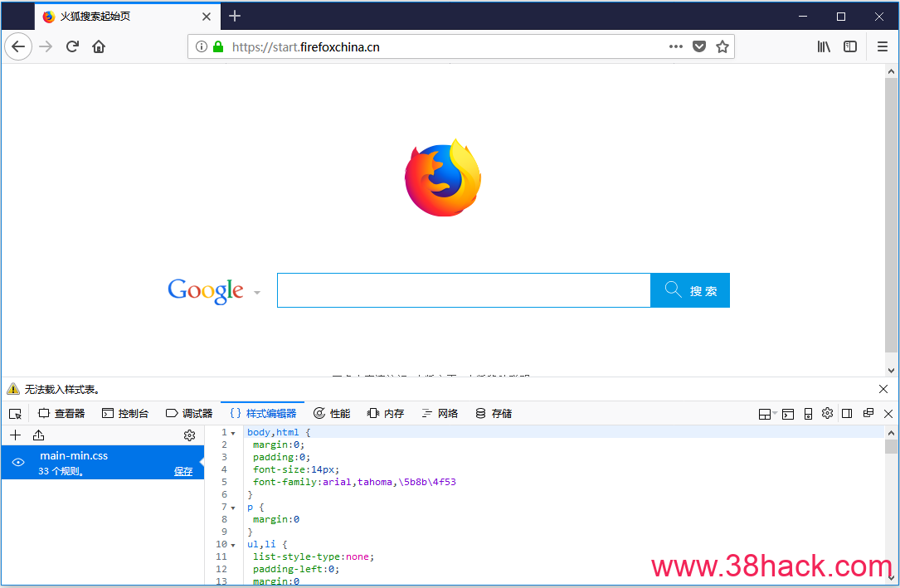The image size is (900, 588).
Task: Switch to the 调试器 tab
Action: (x=189, y=414)
